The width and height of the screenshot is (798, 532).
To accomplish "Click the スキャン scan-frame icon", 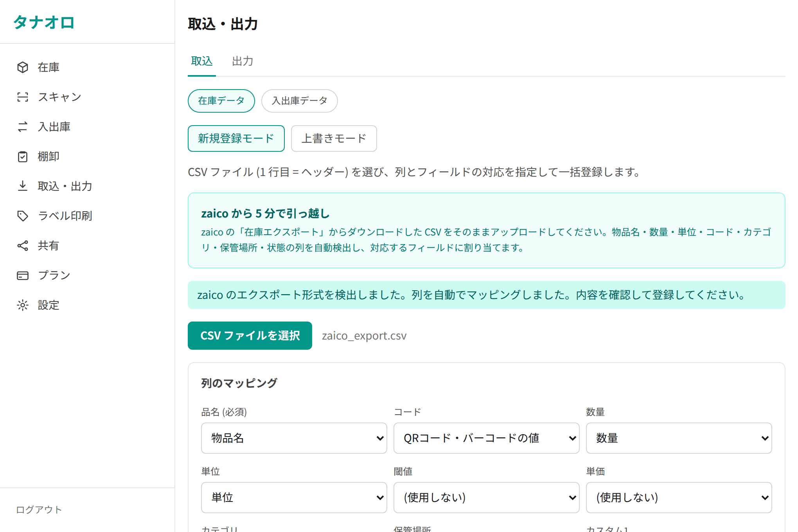I will pos(23,97).
